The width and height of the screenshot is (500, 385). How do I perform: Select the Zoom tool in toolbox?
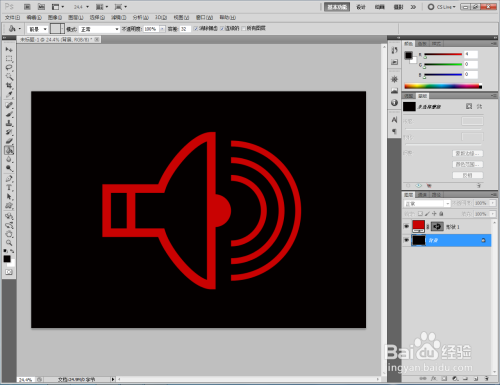tap(9, 243)
